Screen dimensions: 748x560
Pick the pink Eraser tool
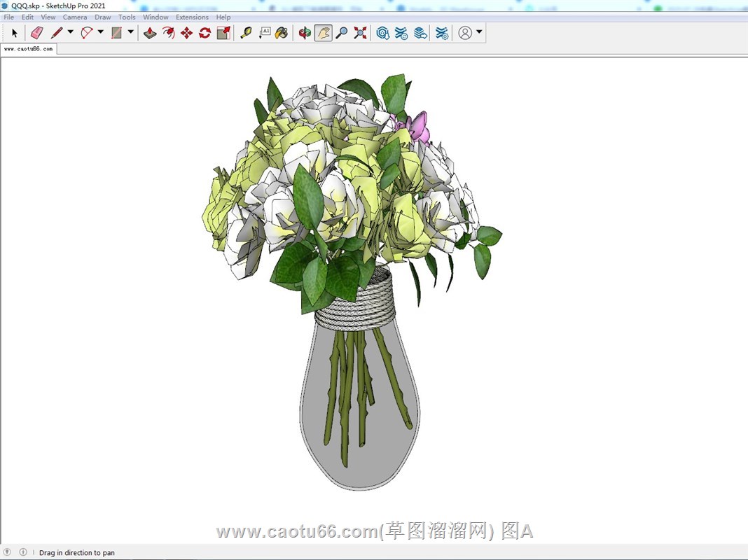tap(36, 33)
